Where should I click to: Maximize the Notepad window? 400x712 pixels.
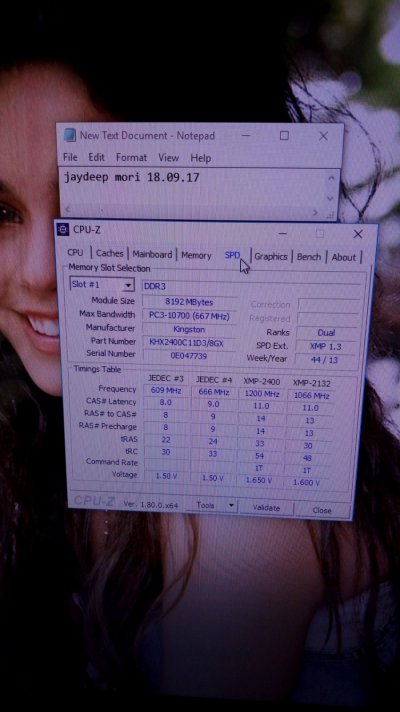[284, 135]
